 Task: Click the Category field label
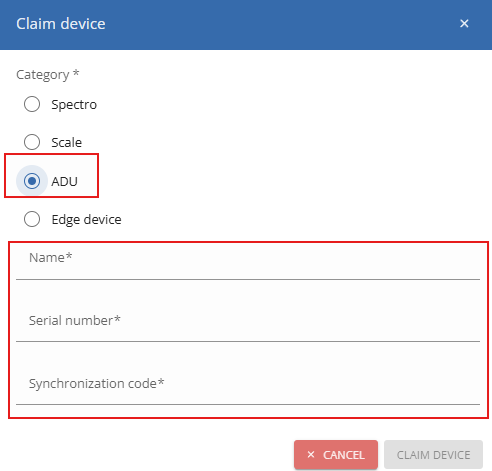click(x=48, y=74)
